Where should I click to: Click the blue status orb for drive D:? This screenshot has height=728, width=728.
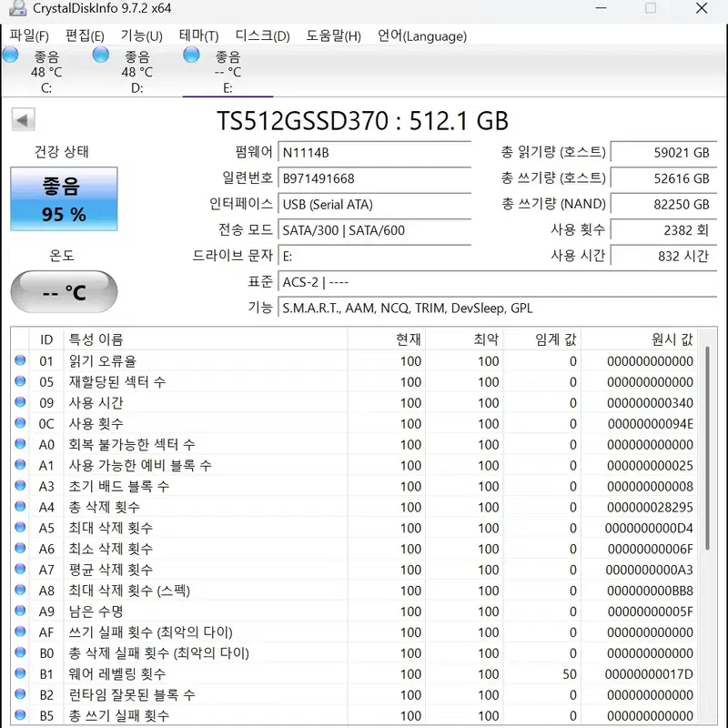click(101, 55)
